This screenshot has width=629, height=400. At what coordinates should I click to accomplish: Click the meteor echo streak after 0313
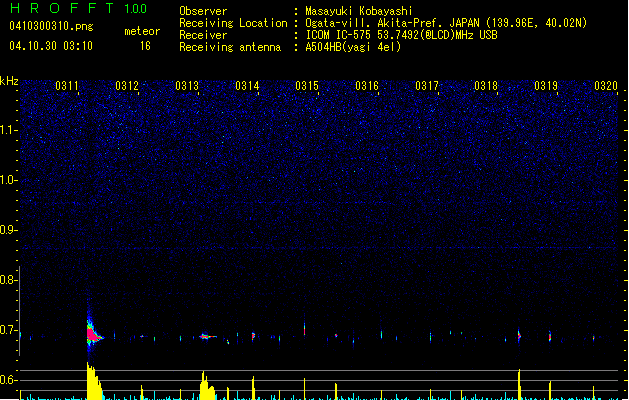[x=207, y=336]
